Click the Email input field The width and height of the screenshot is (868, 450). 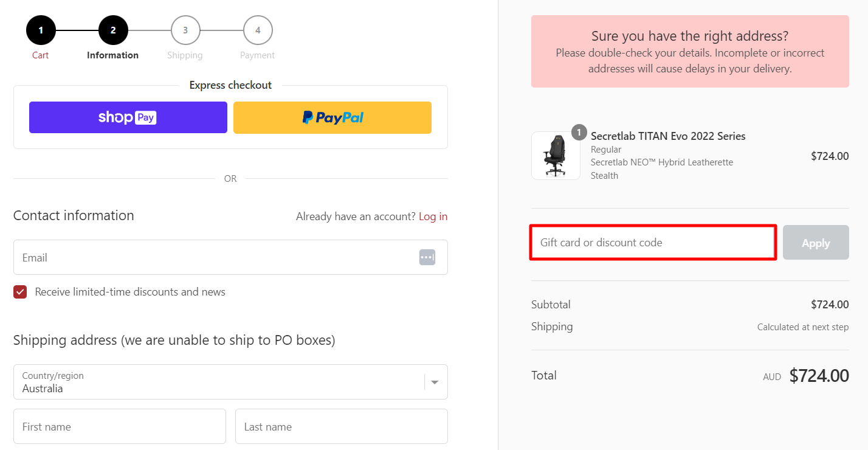coord(213,257)
